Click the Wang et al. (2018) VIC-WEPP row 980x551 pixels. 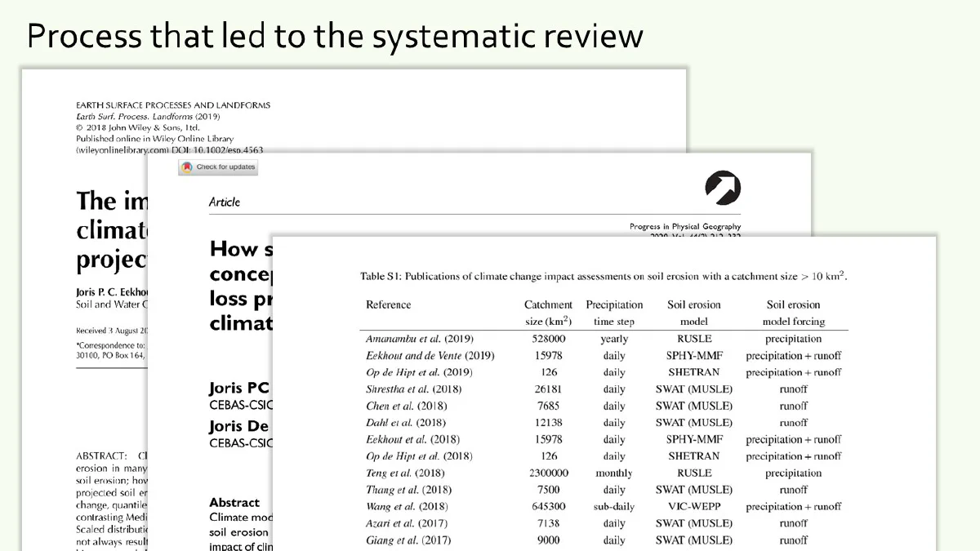604,506
